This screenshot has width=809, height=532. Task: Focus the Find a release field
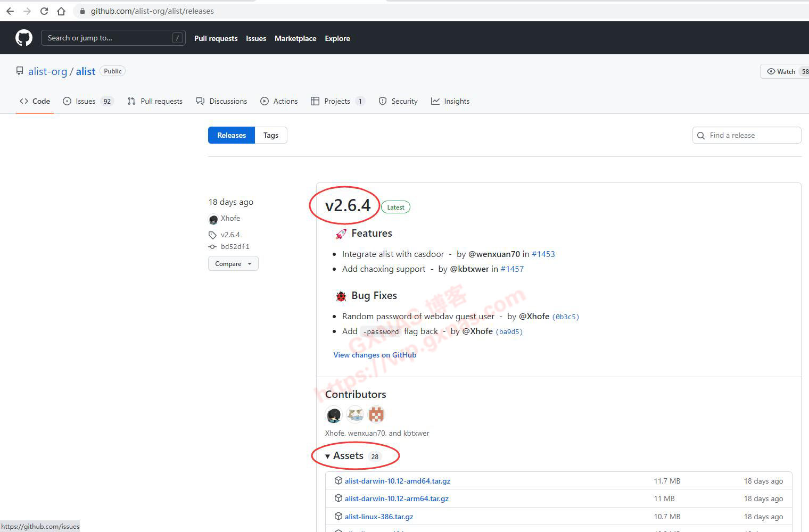click(x=750, y=135)
